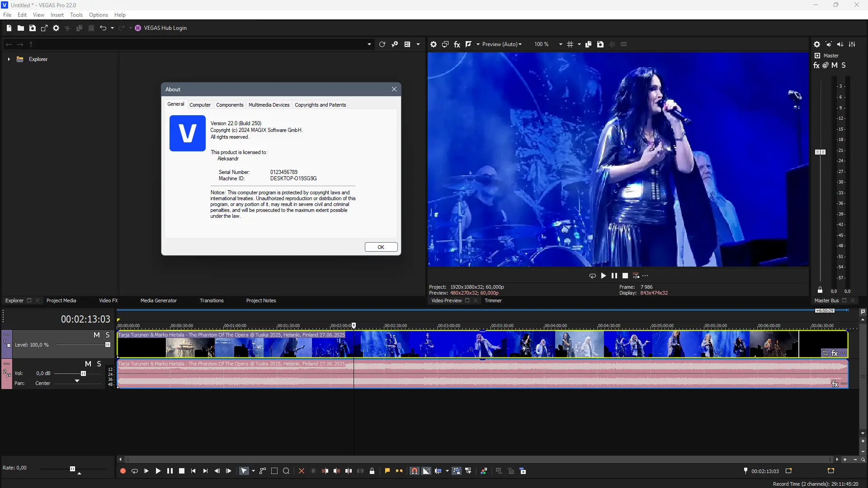The height and width of the screenshot is (488, 868).
Task: Select the Zoom edit tool
Action: tap(286, 471)
